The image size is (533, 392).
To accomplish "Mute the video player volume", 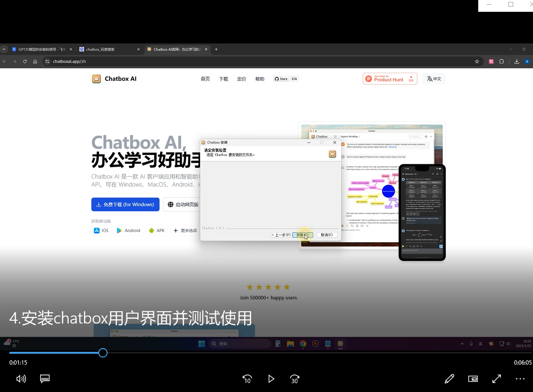I will [21, 379].
